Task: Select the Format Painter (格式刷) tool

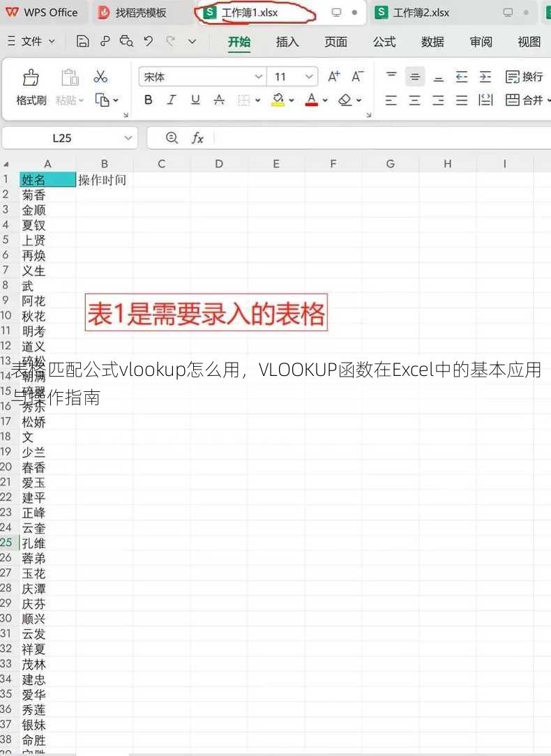Action: [x=31, y=87]
